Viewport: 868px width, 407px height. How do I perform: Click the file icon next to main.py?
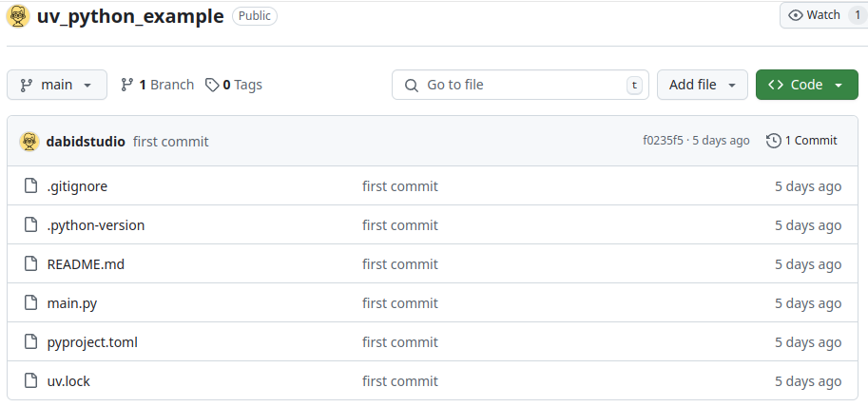click(x=31, y=303)
